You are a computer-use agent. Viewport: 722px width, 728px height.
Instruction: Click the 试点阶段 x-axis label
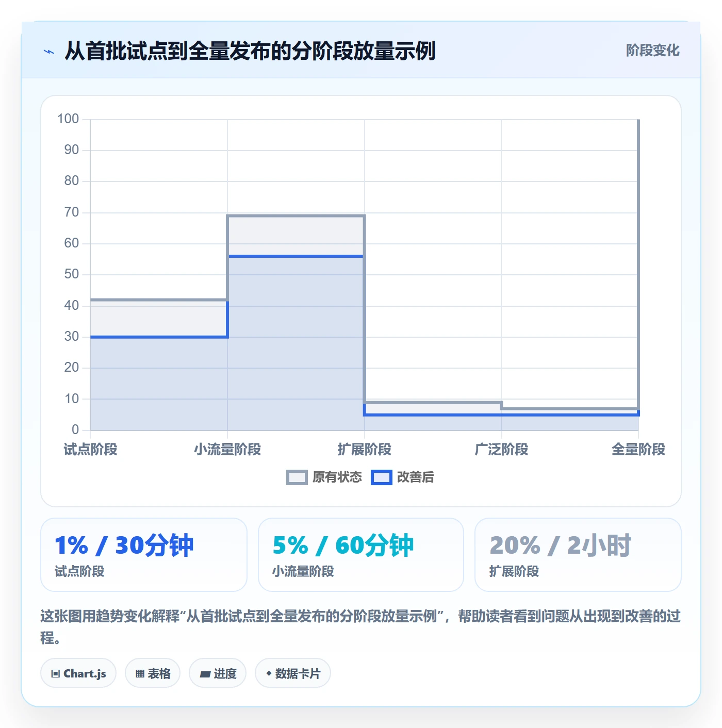tap(91, 450)
